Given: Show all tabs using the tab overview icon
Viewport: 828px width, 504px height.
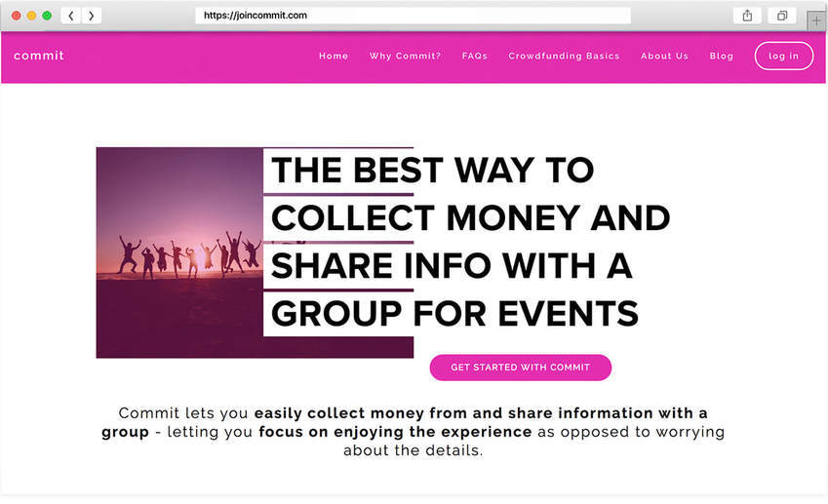Looking at the screenshot, I should [781, 16].
